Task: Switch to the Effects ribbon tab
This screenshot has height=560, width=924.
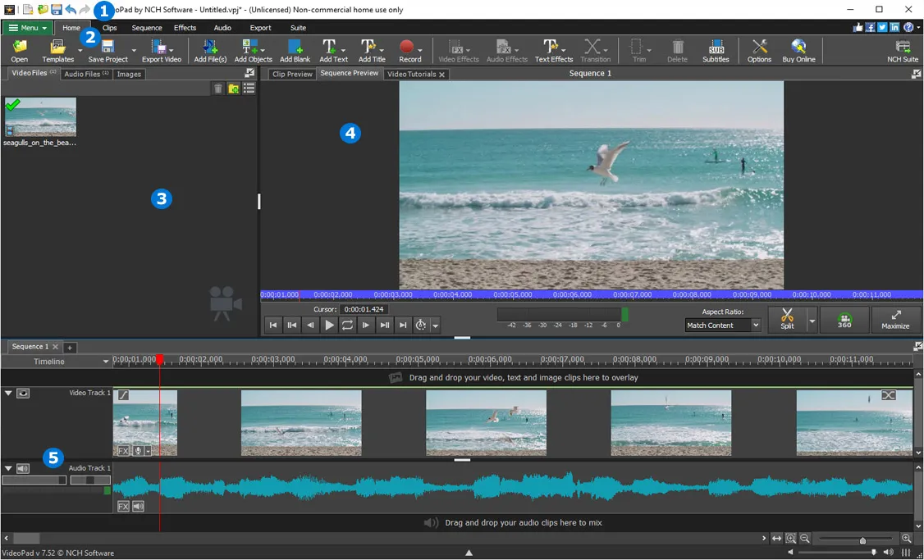Action: tap(185, 27)
